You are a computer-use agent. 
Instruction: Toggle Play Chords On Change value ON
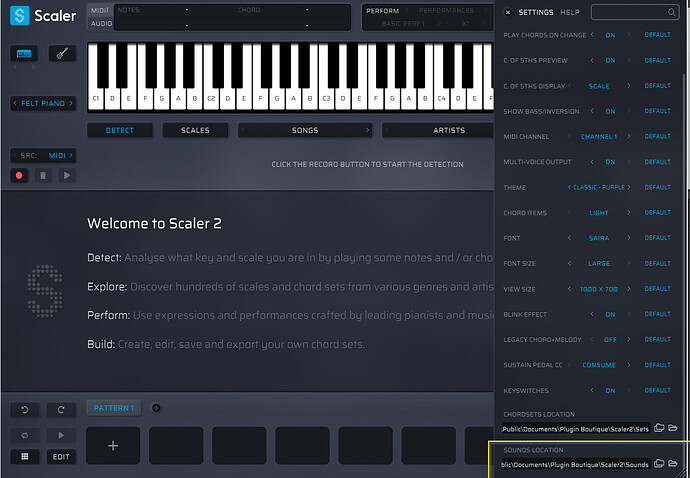(x=610, y=35)
